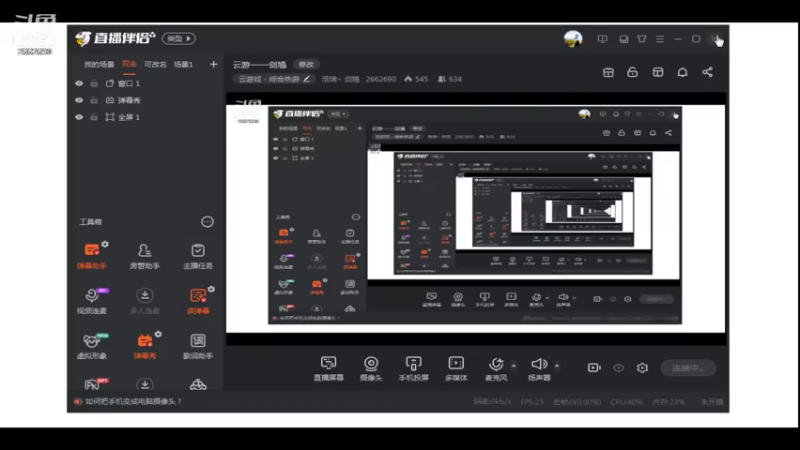Click the 634 follower count
This screenshot has height=450, width=800.
(450, 79)
